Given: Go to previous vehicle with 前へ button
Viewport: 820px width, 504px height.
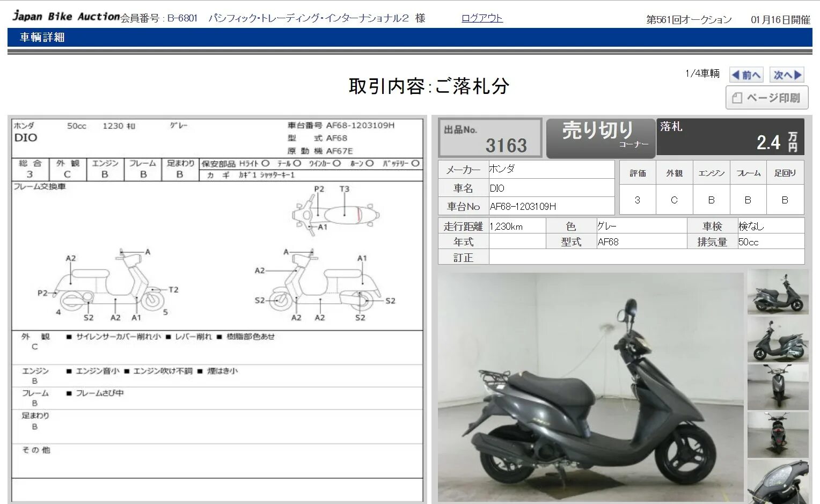Looking at the screenshot, I should coord(746,75).
